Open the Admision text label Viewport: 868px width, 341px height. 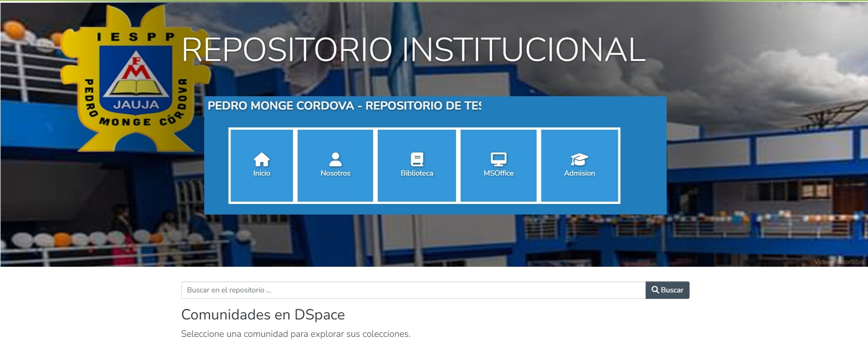(579, 173)
